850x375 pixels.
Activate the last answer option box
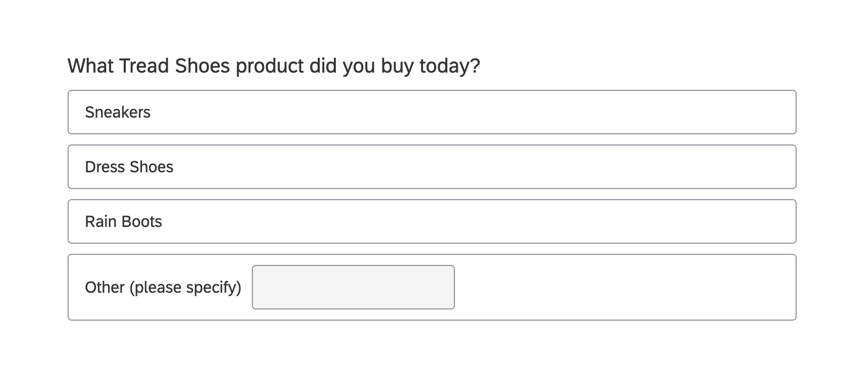(x=432, y=287)
